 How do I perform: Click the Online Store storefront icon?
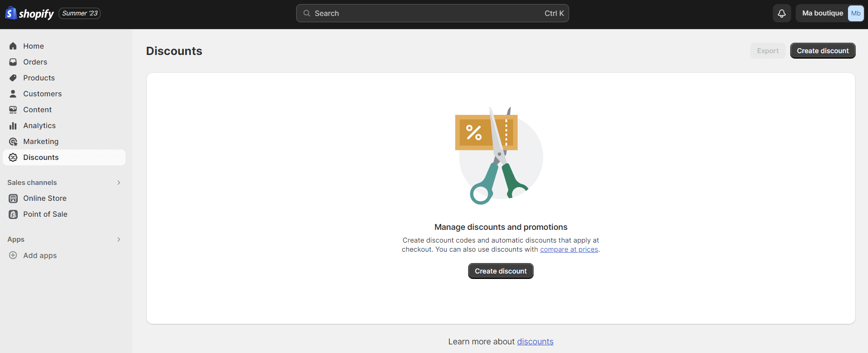[x=13, y=198]
